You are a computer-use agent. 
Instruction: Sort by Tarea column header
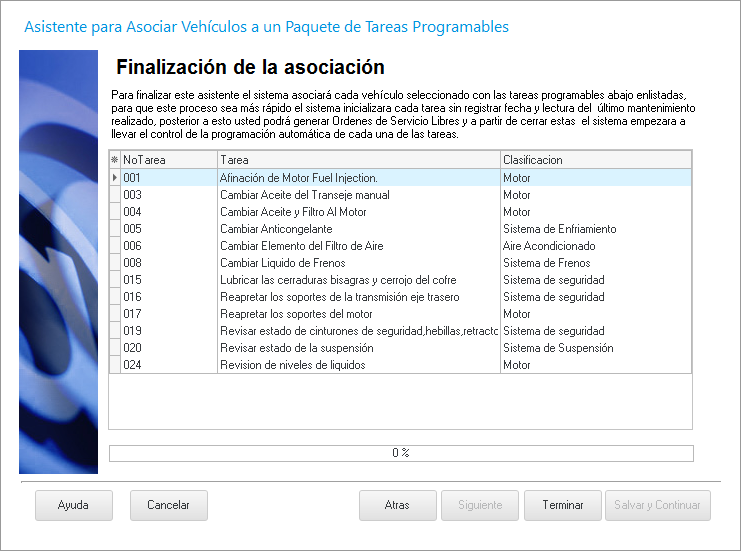pos(358,160)
